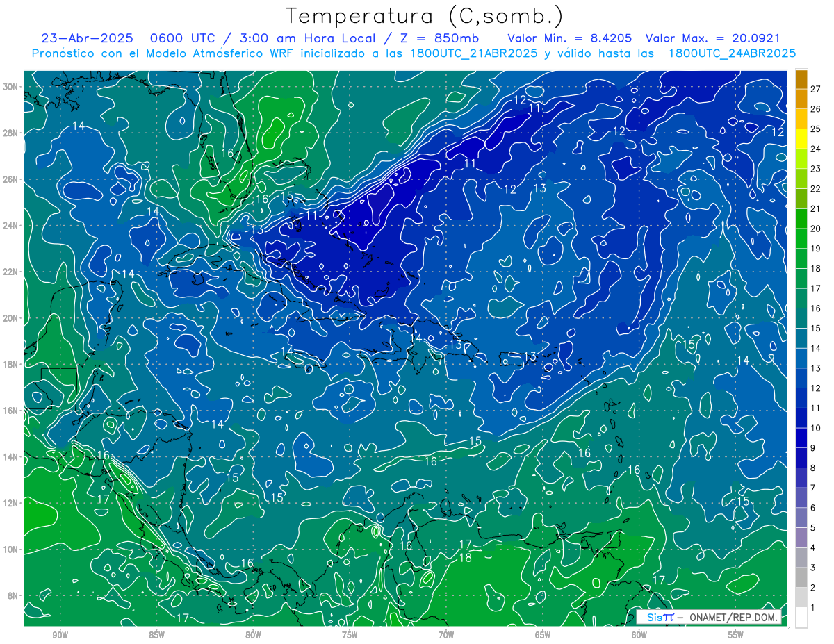The width and height of the screenshot is (834, 644).
Task: Click the 65W longitude axis label
Action: pyautogui.click(x=543, y=635)
